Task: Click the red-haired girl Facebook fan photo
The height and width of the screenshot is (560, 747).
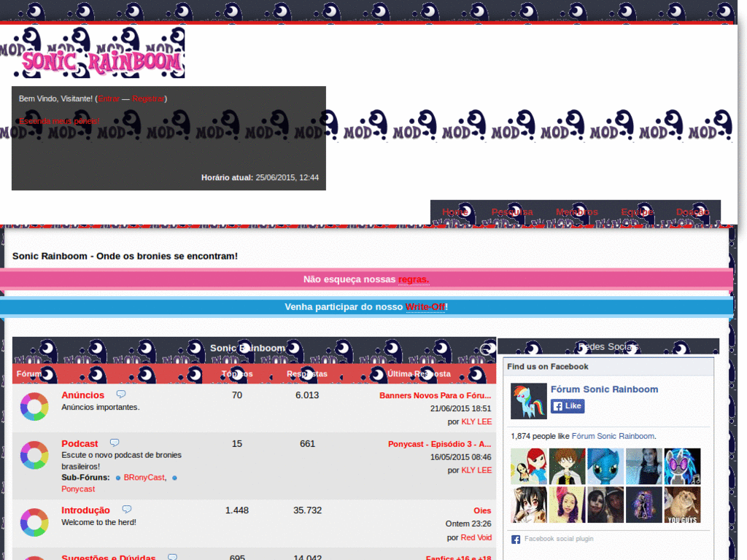Action: pyautogui.click(x=528, y=466)
